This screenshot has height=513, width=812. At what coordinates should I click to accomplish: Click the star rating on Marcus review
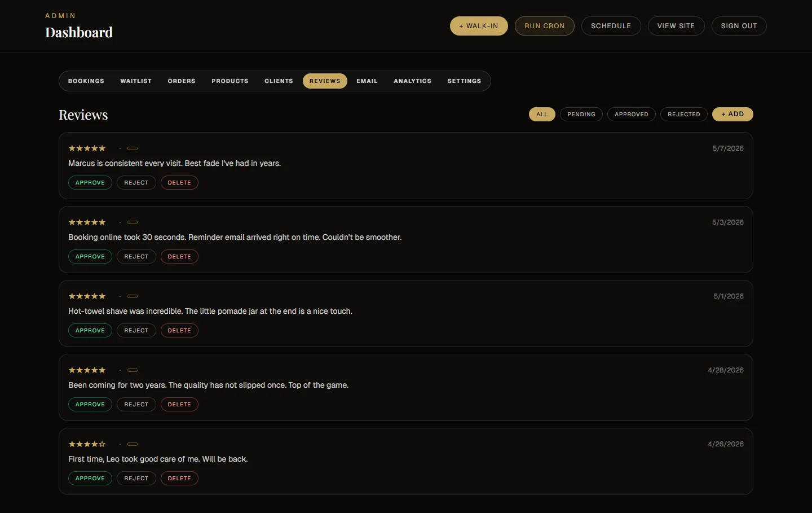click(87, 148)
